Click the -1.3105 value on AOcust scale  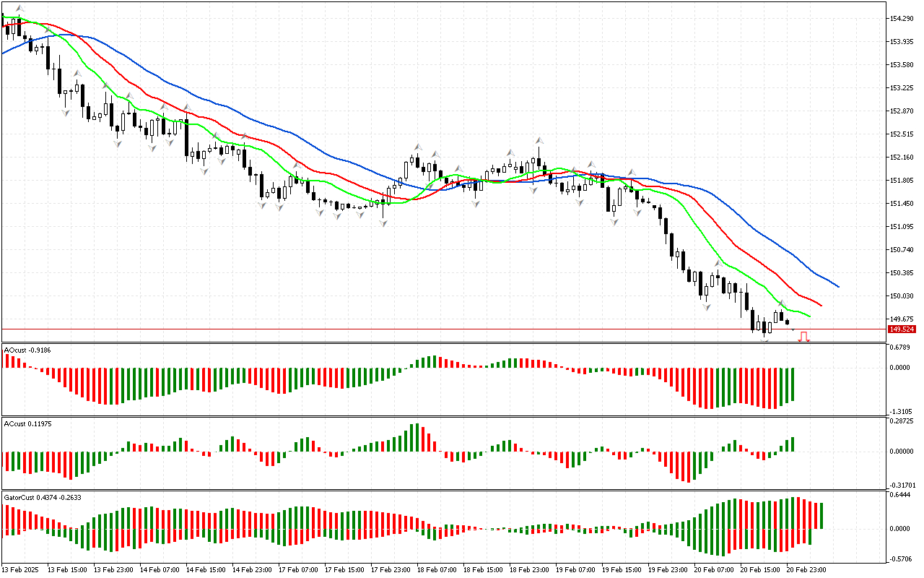tap(899, 410)
